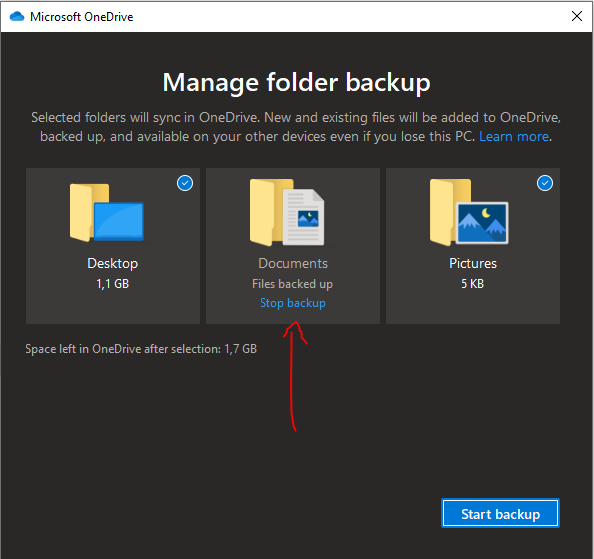Click the Desktop folder icon
This screenshot has width=594, height=559.
[x=107, y=212]
